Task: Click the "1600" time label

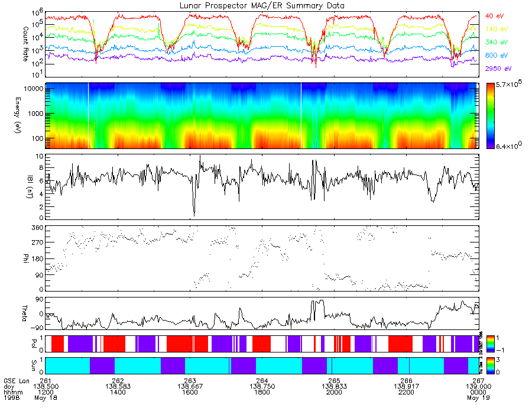Action: pyautogui.click(x=190, y=392)
